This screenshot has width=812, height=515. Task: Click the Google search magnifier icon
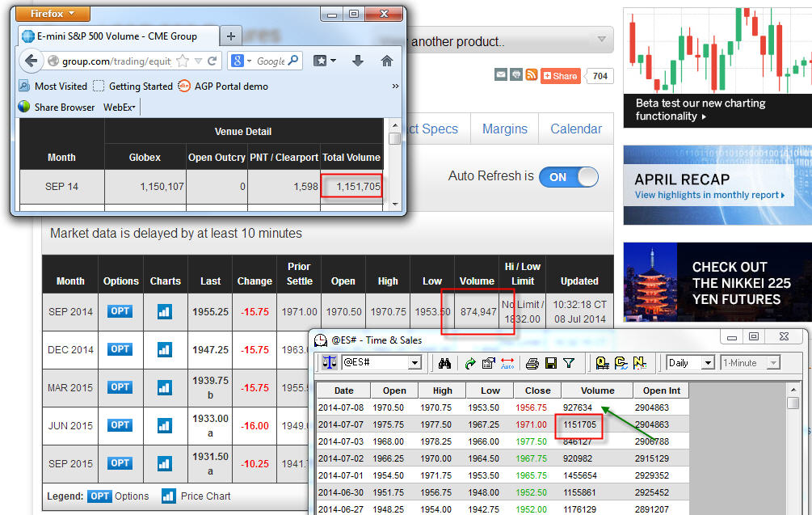pos(293,61)
